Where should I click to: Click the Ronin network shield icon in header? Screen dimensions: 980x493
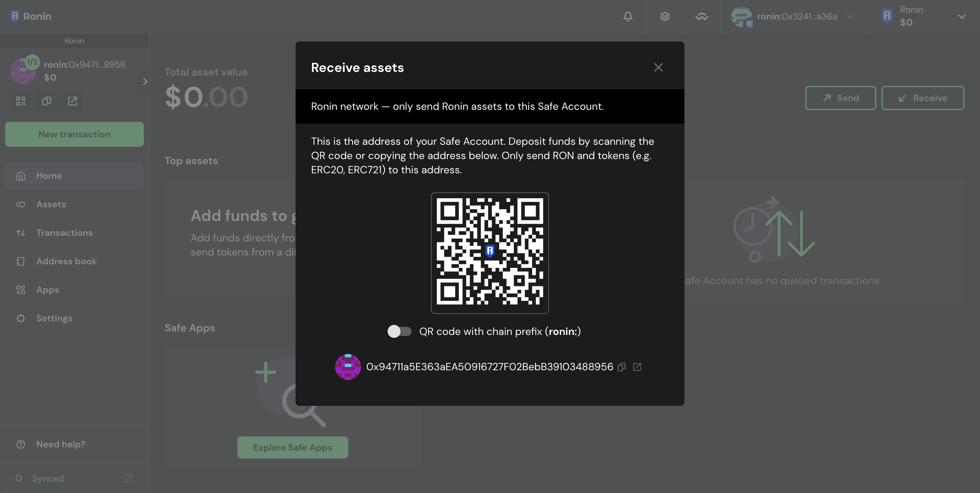point(887,16)
